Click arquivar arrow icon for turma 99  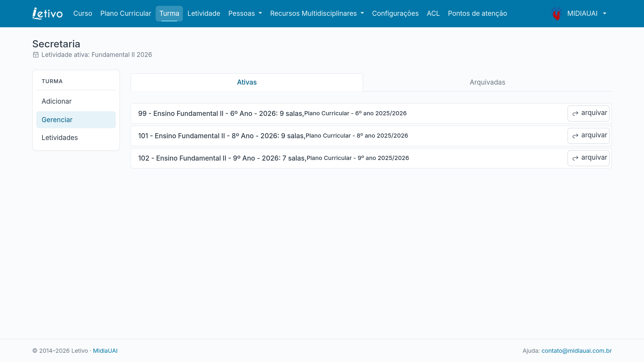tap(575, 113)
